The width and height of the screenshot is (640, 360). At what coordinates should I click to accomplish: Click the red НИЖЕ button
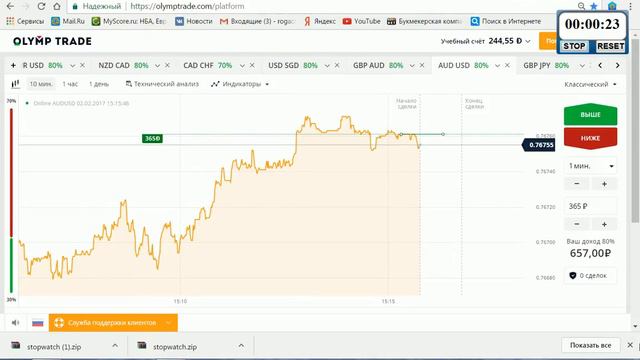tap(591, 138)
